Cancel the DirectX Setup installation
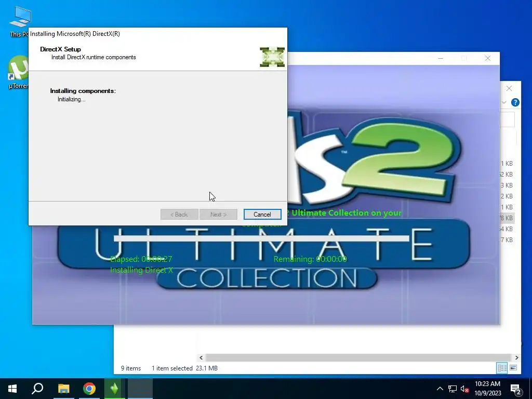Screen dimensions: 532x399 pyautogui.click(x=262, y=215)
